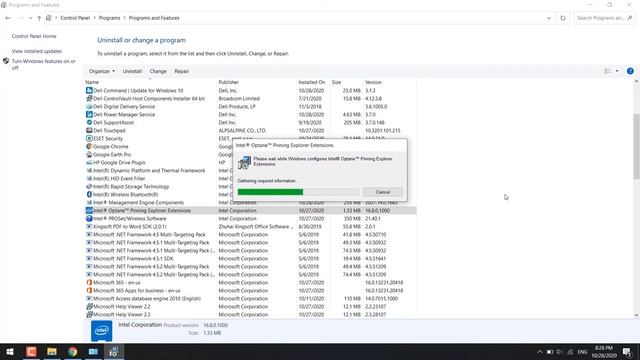The image size is (640, 360).
Task: Open the Help question mark icon
Action: (630, 71)
